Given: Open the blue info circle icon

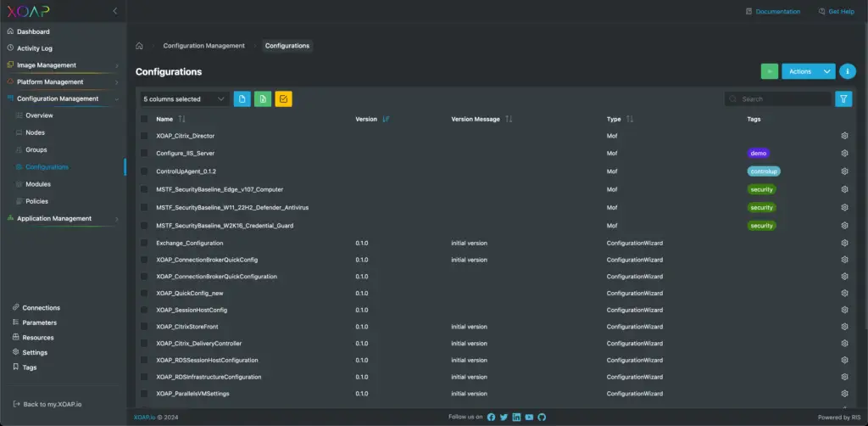Looking at the screenshot, I should pos(848,71).
